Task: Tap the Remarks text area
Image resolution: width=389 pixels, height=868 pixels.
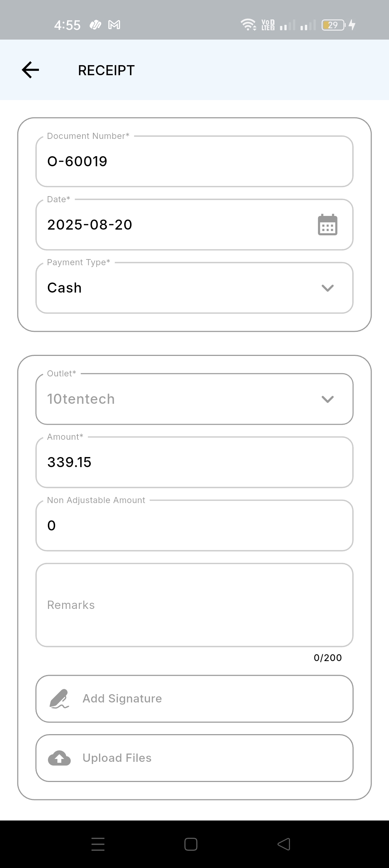Action: (194, 605)
